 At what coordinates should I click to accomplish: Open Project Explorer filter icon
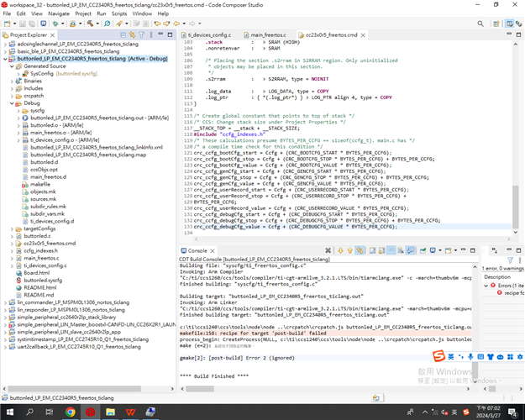142,34
